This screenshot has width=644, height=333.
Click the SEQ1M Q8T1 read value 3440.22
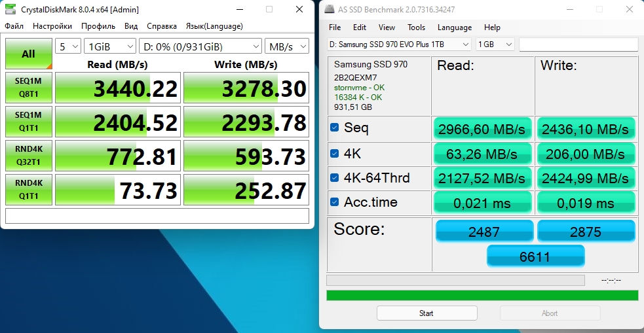click(x=118, y=88)
